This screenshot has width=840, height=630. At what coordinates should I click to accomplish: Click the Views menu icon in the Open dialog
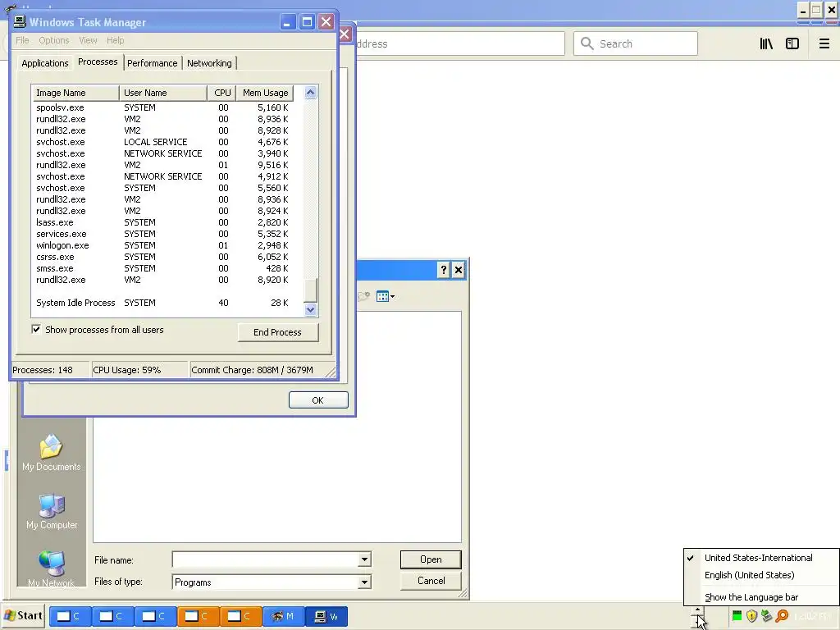pos(382,296)
